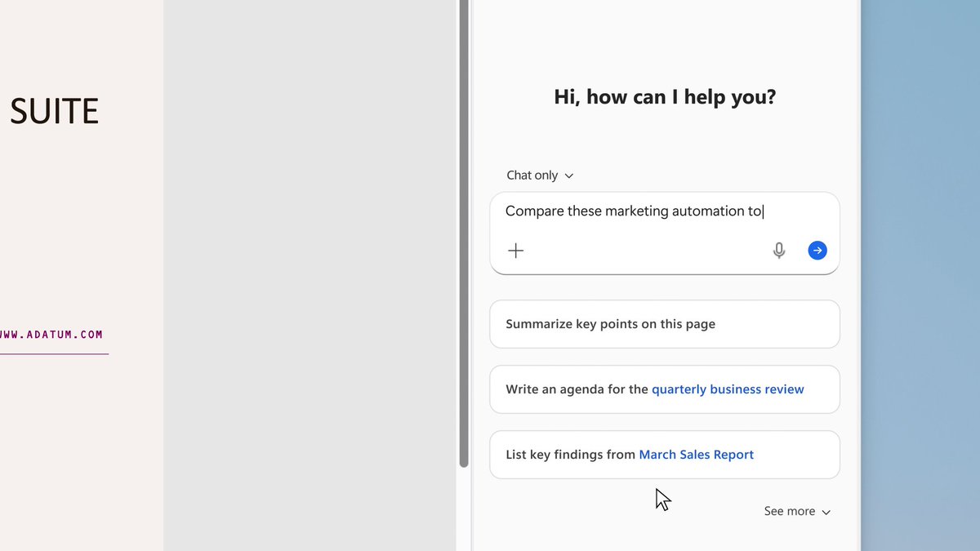Open the quarterly business review link

(x=728, y=389)
